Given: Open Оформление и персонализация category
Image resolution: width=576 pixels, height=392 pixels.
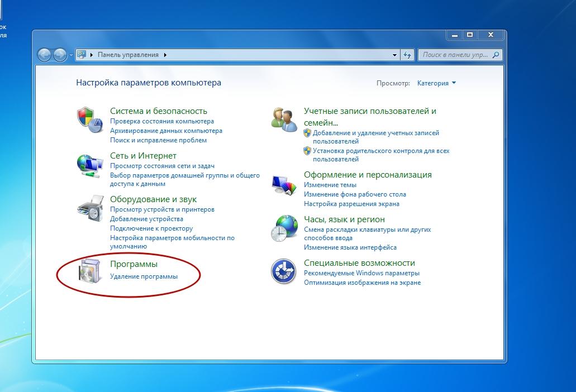Looking at the screenshot, I should click(368, 175).
